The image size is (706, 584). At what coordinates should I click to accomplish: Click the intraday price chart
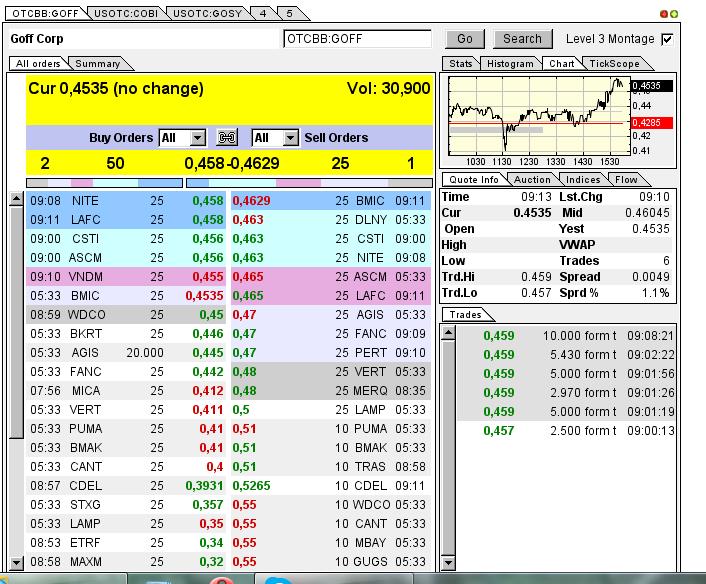pos(539,115)
